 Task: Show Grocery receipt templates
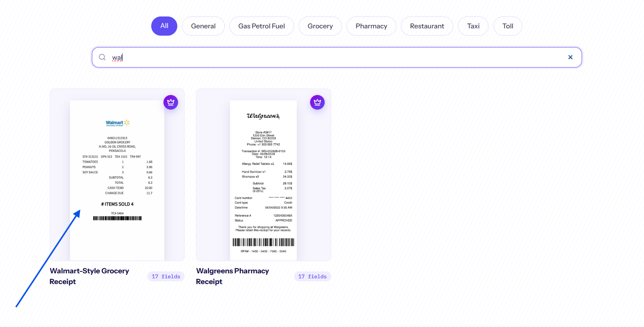(320, 26)
